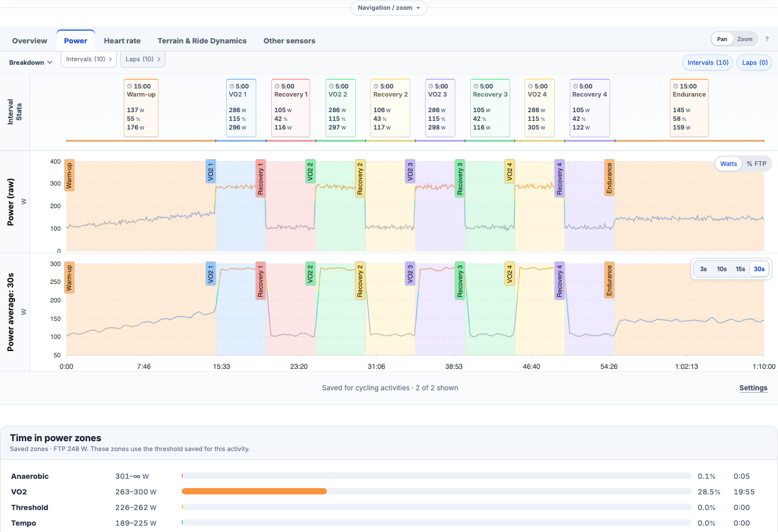Click clock icon on Recovery 2 card
This screenshot has width=778, height=532.
point(376,86)
